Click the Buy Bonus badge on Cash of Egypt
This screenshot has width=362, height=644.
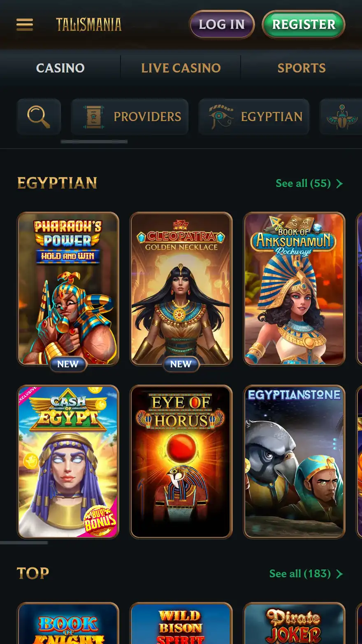tap(100, 520)
